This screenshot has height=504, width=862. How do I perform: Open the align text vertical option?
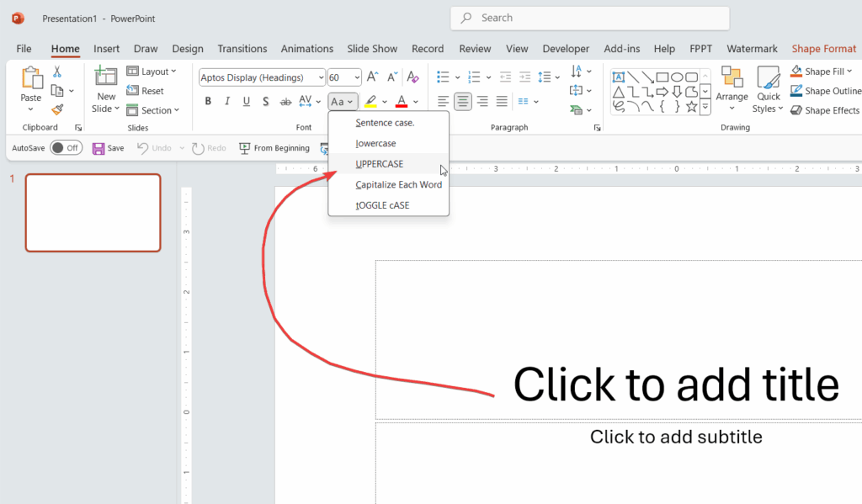pyautogui.click(x=581, y=91)
